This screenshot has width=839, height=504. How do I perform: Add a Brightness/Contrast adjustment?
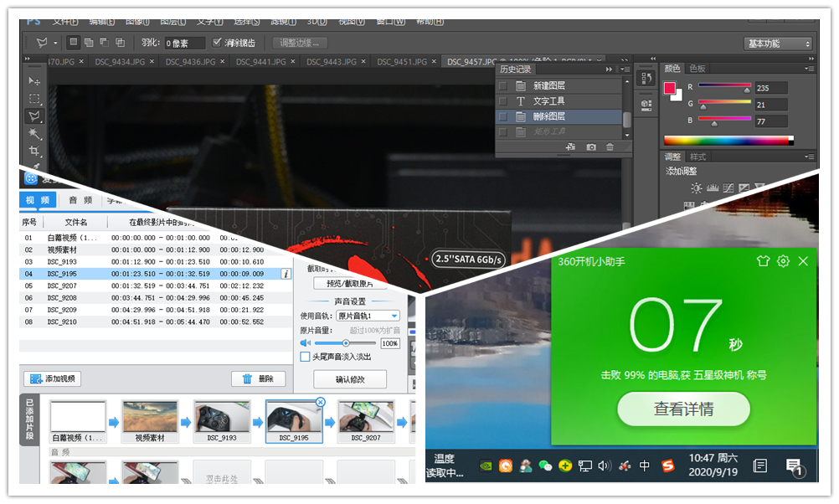696,188
